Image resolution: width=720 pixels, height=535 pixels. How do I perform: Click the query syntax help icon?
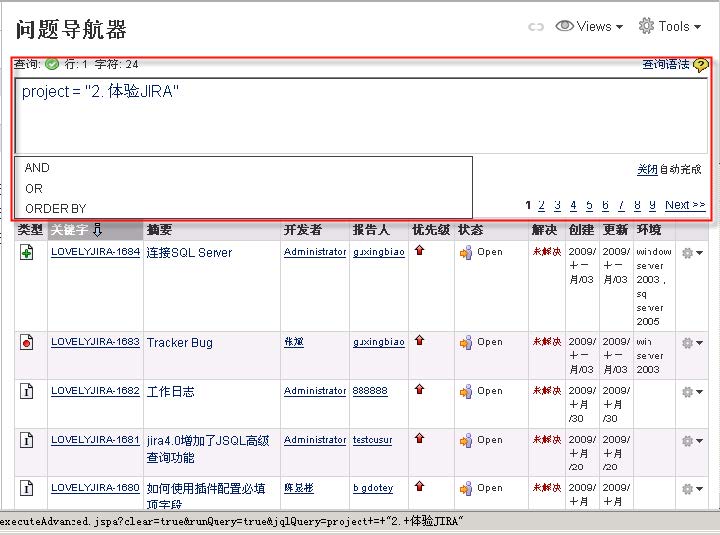[x=701, y=65]
